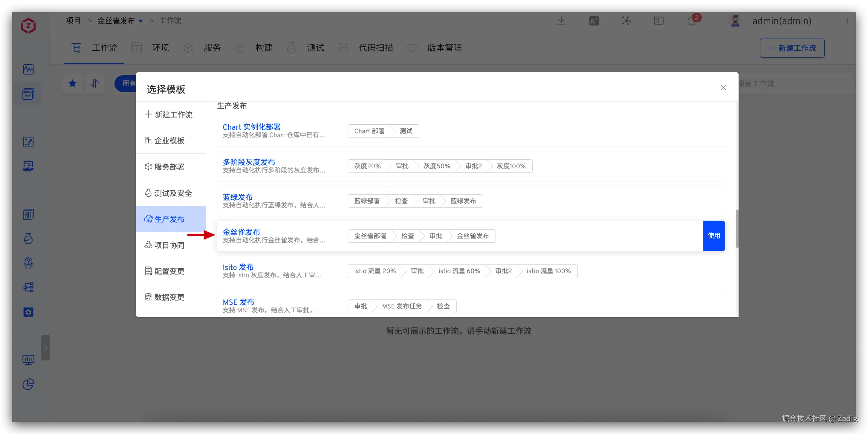Switch to the 测试 tab

[x=305, y=48]
